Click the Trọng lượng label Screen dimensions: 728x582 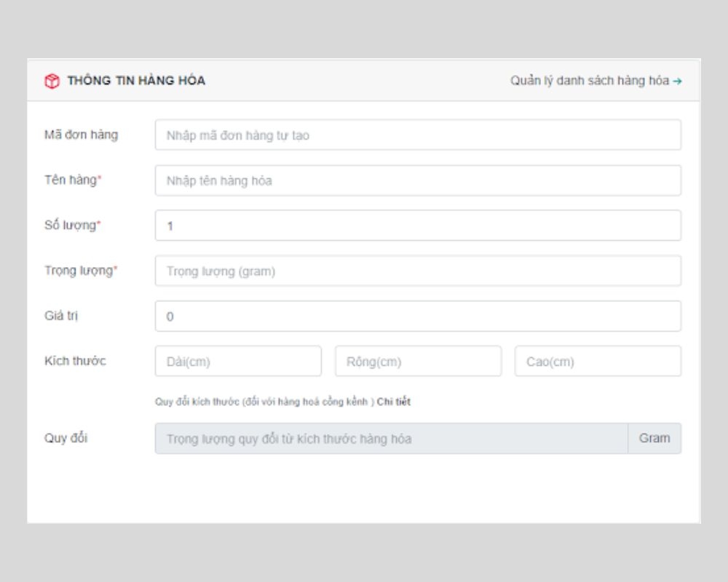[x=82, y=271]
